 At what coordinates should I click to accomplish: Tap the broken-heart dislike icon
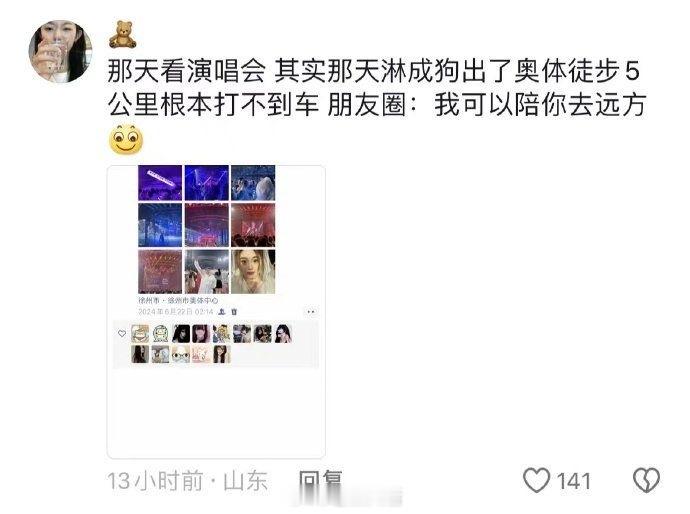(x=646, y=480)
